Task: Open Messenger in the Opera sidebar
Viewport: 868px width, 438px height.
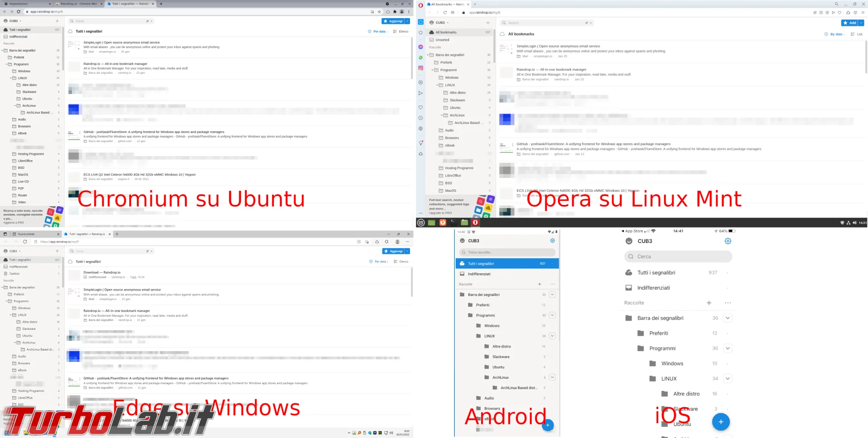Action: [x=420, y=47]
